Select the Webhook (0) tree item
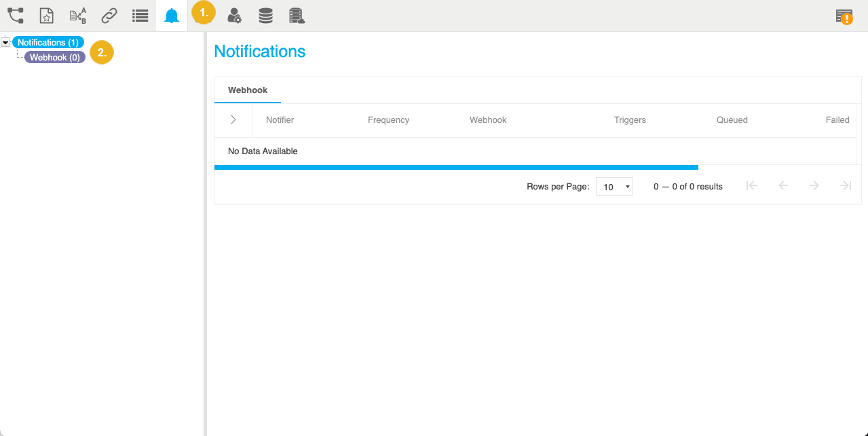The image size is (868, 436). click(54, 57)
